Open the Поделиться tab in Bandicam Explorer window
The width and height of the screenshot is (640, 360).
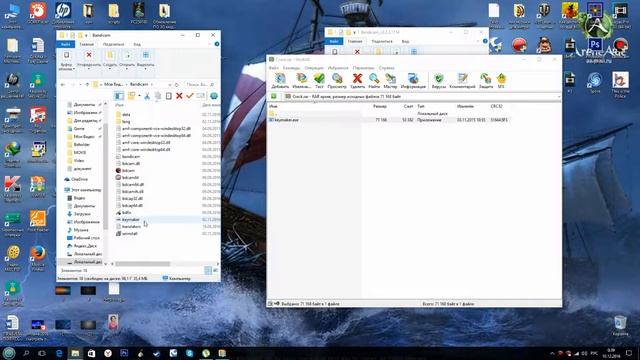point(113,44)
